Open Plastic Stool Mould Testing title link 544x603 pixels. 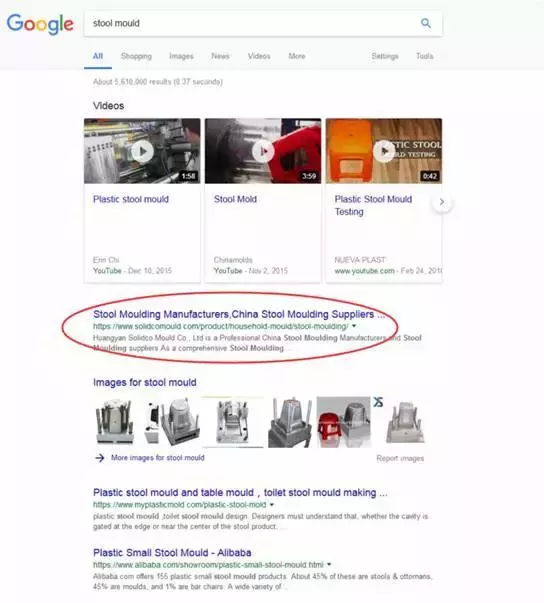point(373,205)
